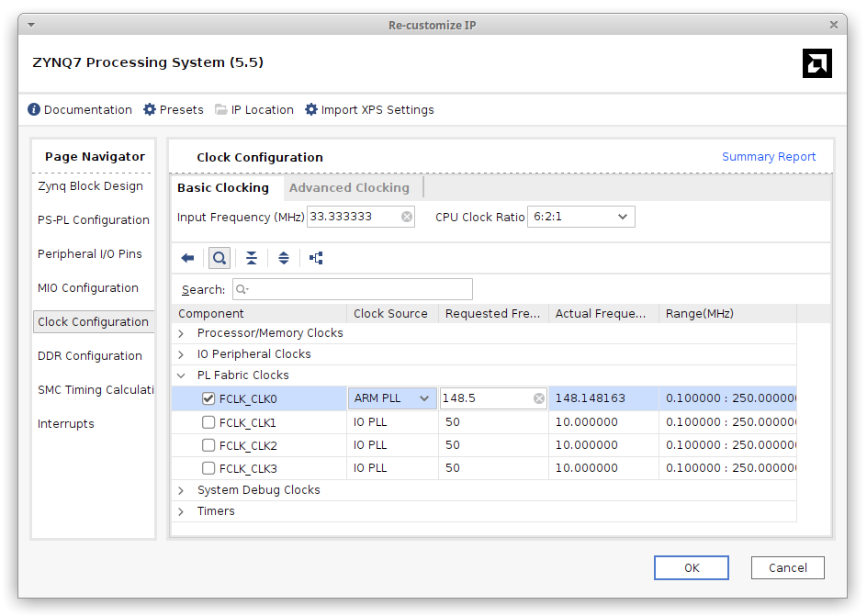Image resolution: width=867 pixels, height=616 pixels.
Task: Enable the FCLK_CLK1 checkbox
Action: tap(208, 422)
